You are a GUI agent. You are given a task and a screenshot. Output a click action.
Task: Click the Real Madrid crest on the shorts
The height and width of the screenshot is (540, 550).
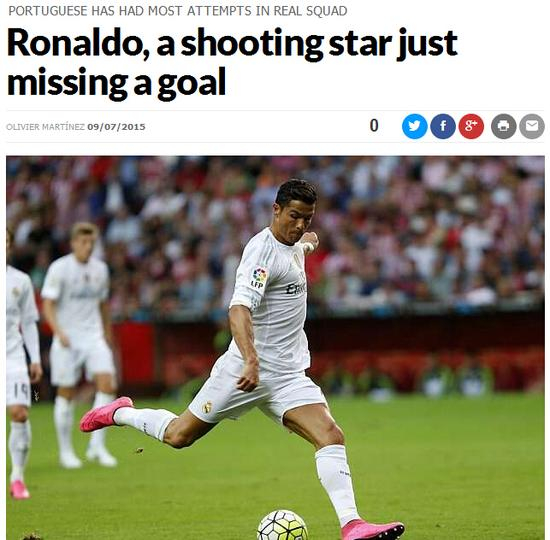(x=208, y=407)
